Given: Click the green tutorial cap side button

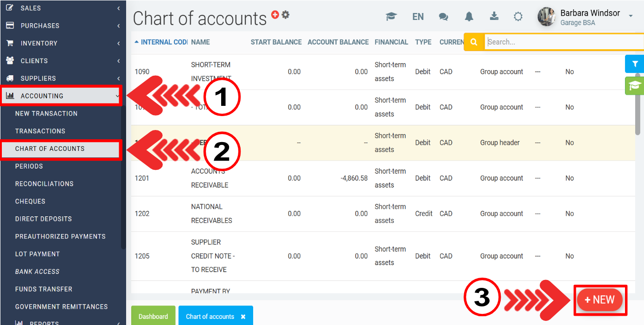Looking at the screenshot, I should 635,86.
